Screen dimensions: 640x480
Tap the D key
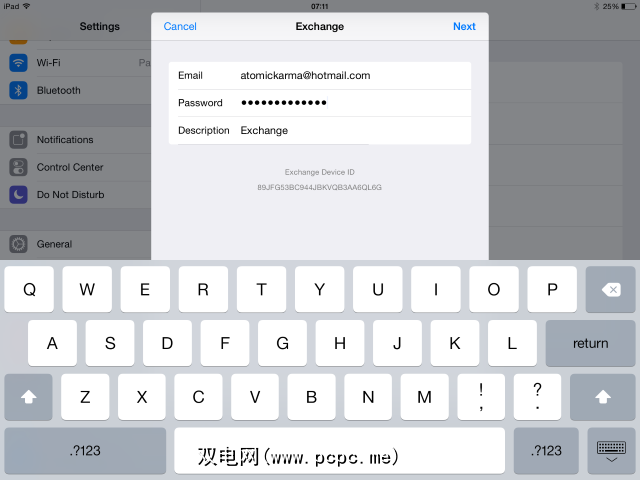[167, 343]
